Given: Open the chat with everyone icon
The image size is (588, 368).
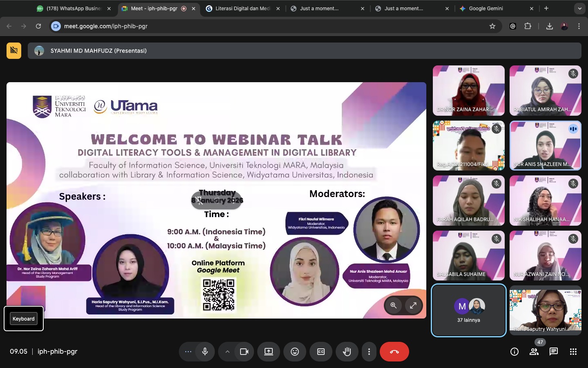Looking at the screenshot, I should [x=554, y=352].
